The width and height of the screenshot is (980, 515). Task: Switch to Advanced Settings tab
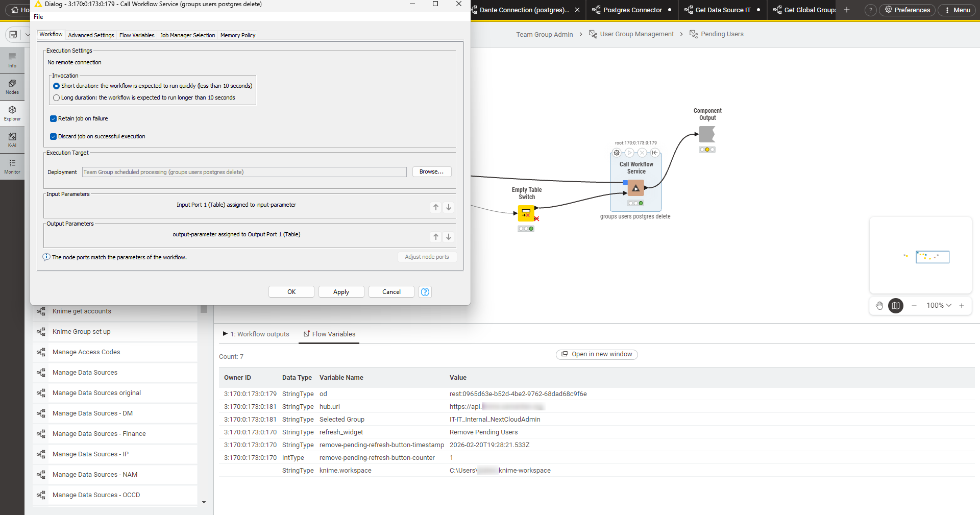91,35
